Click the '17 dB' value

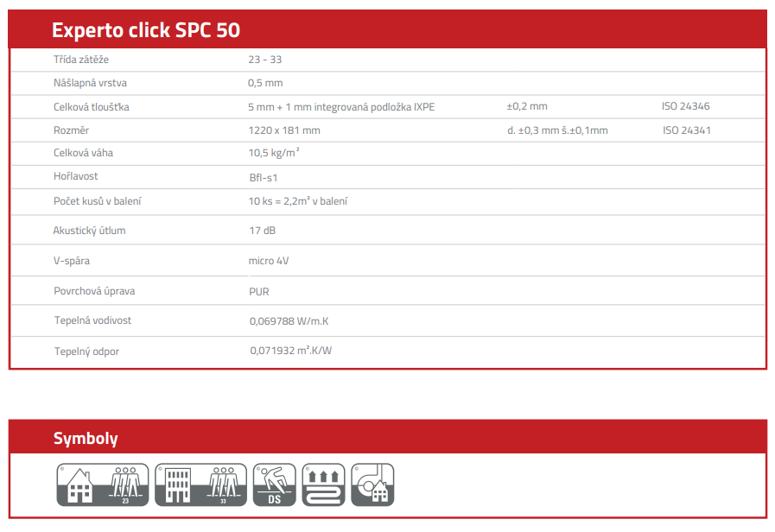263,231
